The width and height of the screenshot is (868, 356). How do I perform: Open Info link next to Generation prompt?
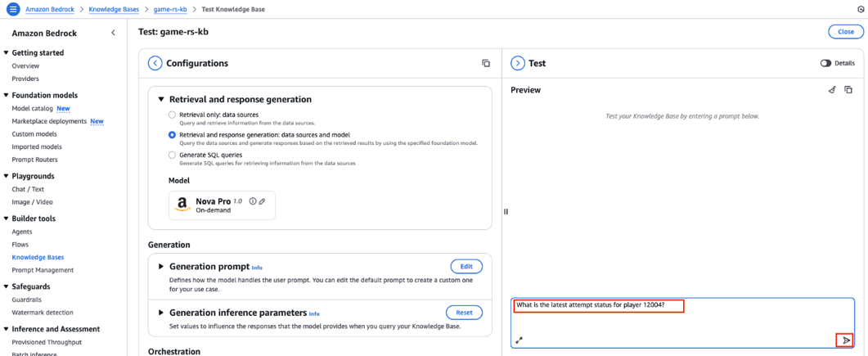click(257, 268)
